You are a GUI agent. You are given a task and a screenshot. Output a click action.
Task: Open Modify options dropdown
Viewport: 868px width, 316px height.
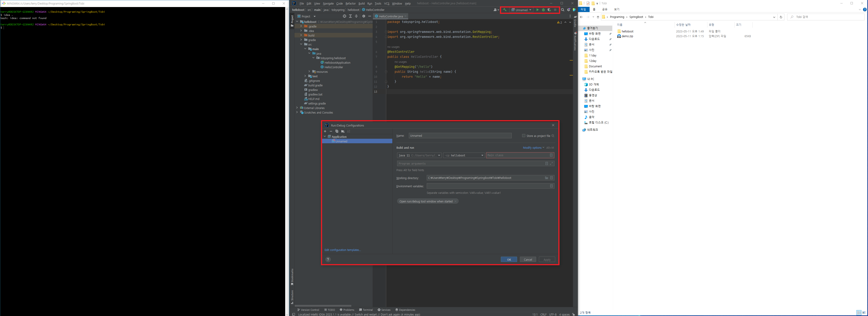coord(533,148)
